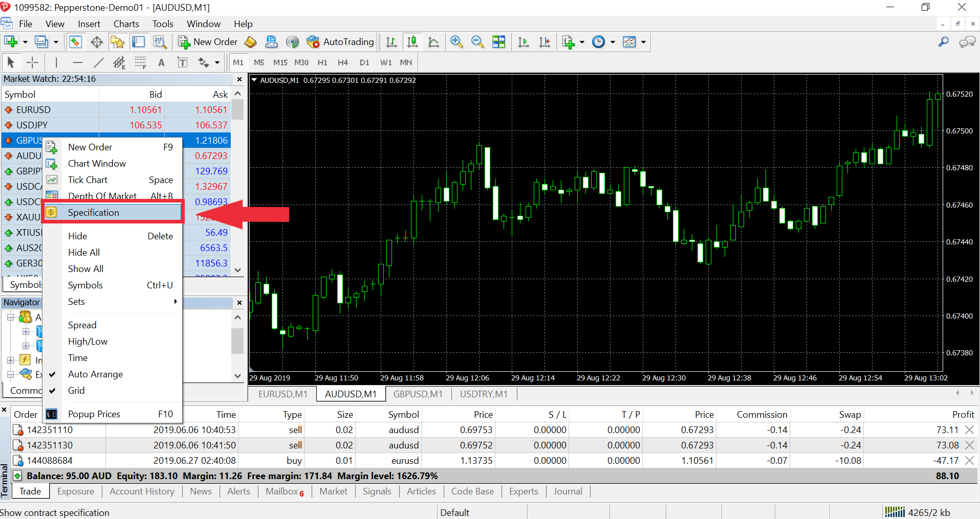Switch to line chart icon
980x519 pixels.
coord(433,42)
